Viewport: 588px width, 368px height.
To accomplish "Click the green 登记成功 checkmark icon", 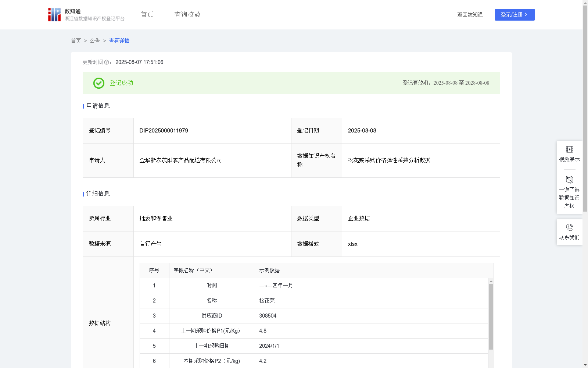I will 98,83.
